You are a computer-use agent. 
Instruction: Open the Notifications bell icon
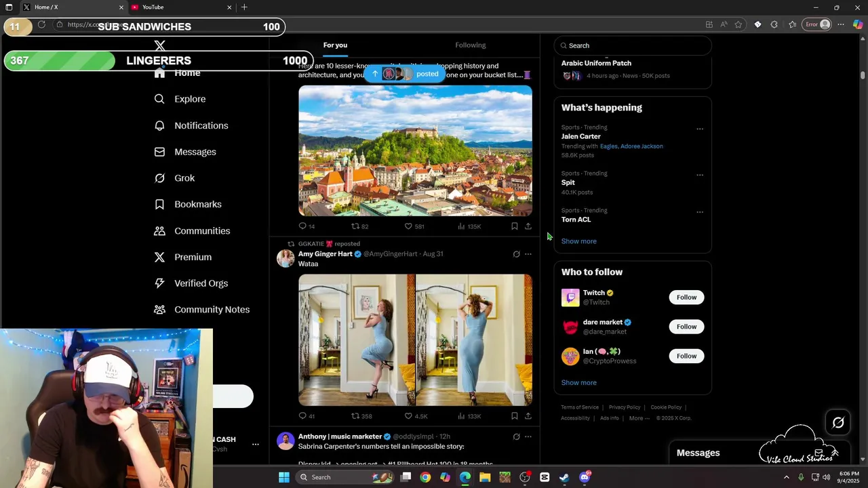(159, 125)
